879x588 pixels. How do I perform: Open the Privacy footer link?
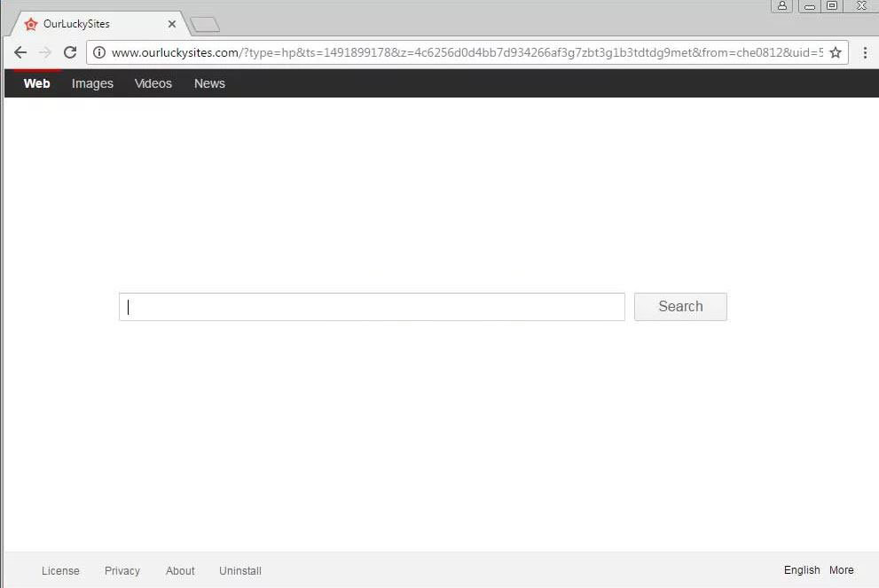point(122,570)
